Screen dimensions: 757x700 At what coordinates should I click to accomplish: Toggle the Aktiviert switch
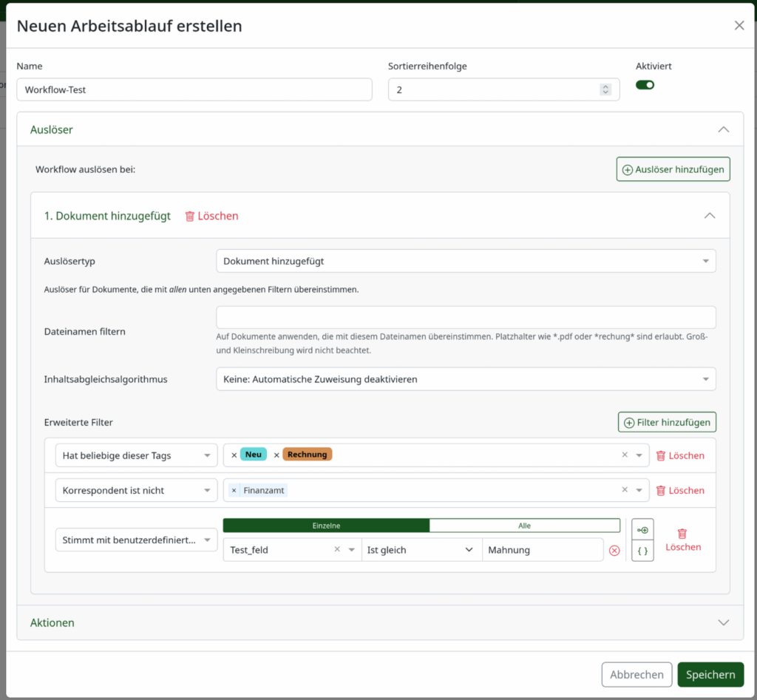tap(645, 85)
